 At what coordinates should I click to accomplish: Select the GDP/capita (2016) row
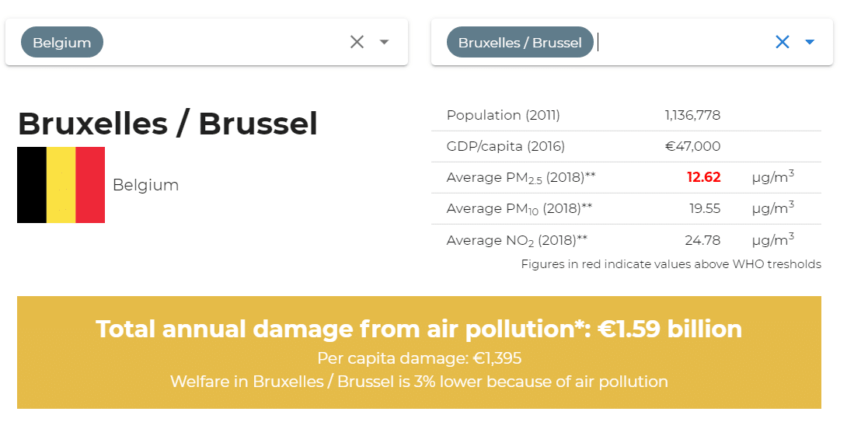tap(626, 146)
